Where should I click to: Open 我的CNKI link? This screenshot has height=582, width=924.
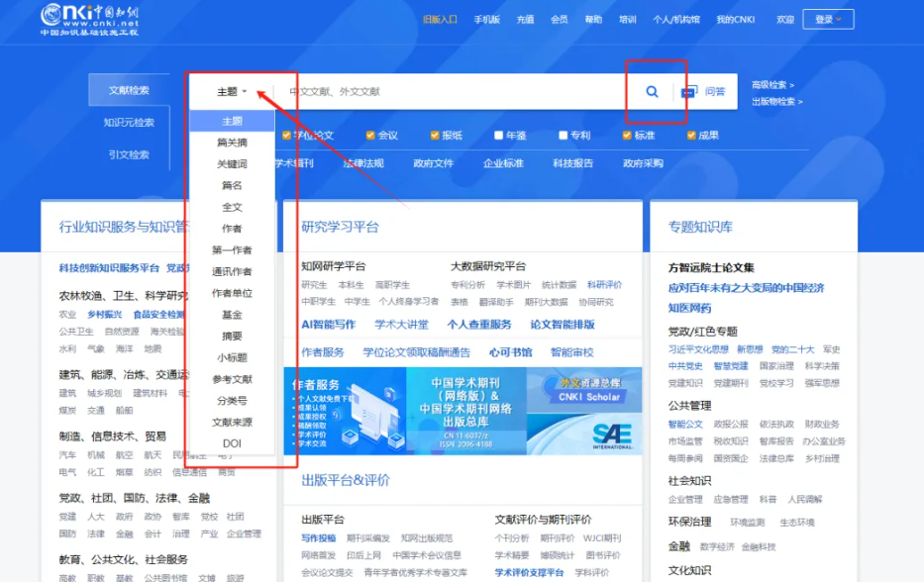point(736,20)
